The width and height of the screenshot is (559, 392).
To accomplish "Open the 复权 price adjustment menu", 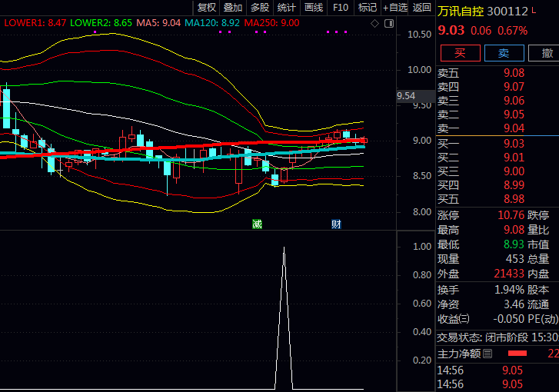I will [x=206, y=8].
